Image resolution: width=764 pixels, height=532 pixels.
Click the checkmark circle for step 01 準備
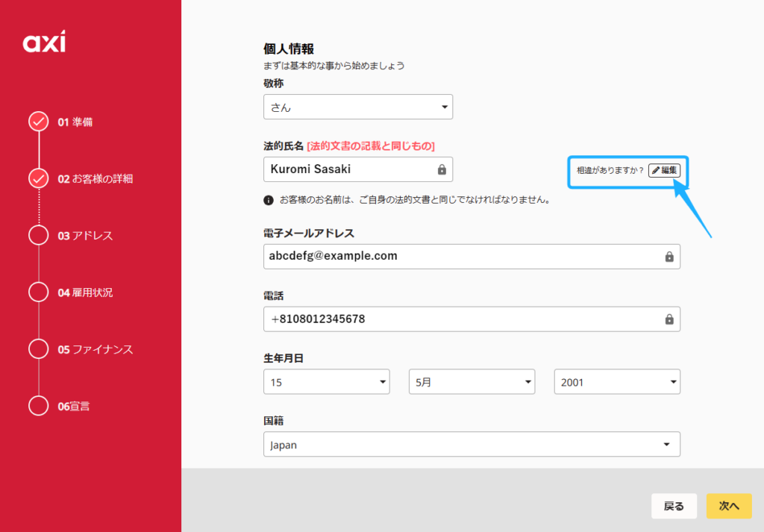point(38,122)
